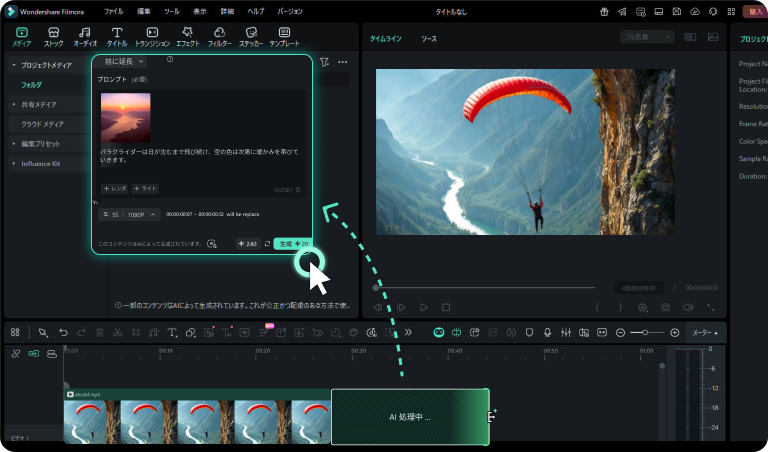Click the sunset reference image thumbnail
Image resolution: width=768 pixels, height=452 pixels.
125,118
